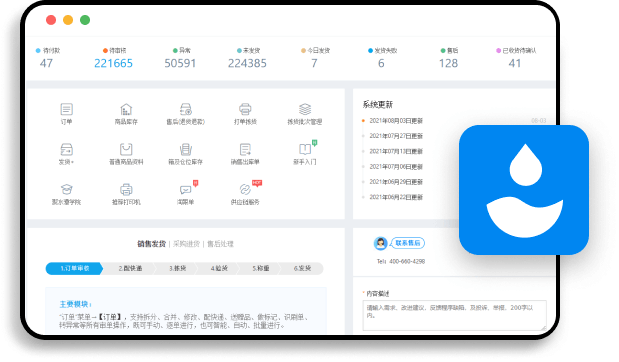Click the 售后 count 128
The image size is (619, 362).
[448, 63]
